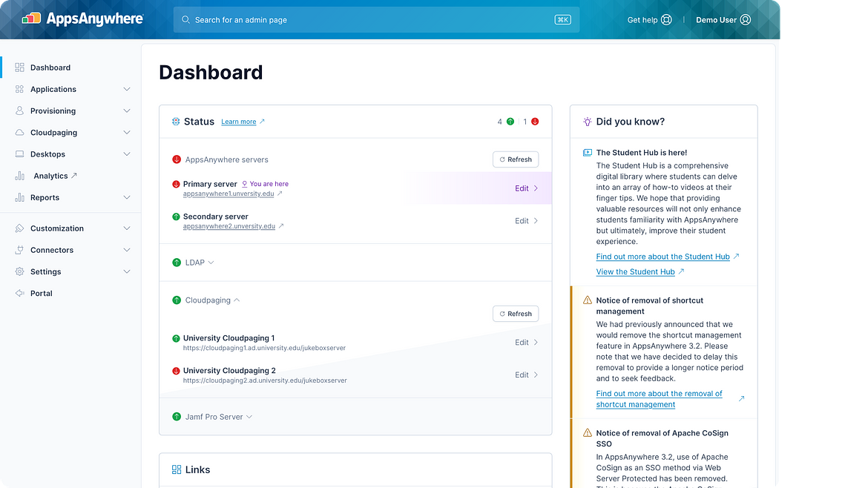
Task: Click the Secondary server green status icon
Action: [176, 217]
